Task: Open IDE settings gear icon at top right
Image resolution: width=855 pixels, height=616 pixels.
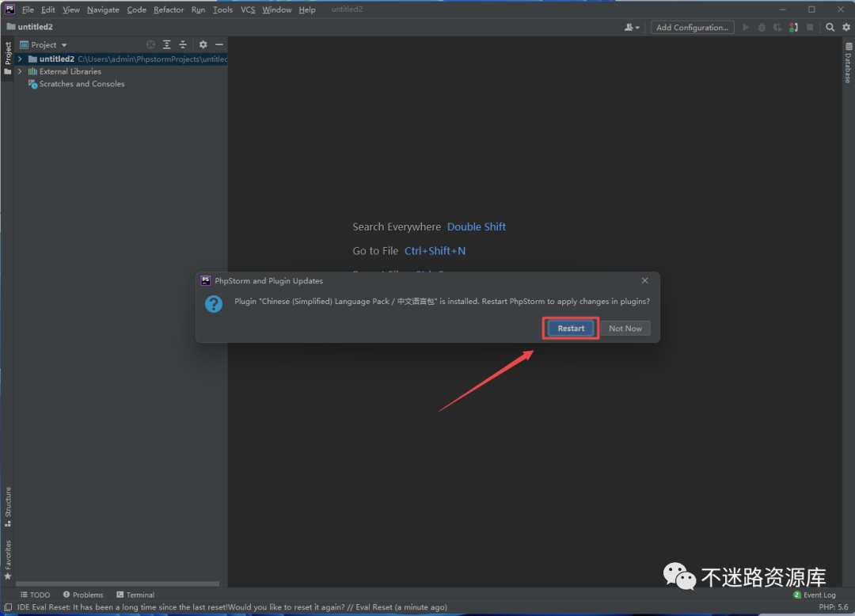Action: click(x=846, y=27)
